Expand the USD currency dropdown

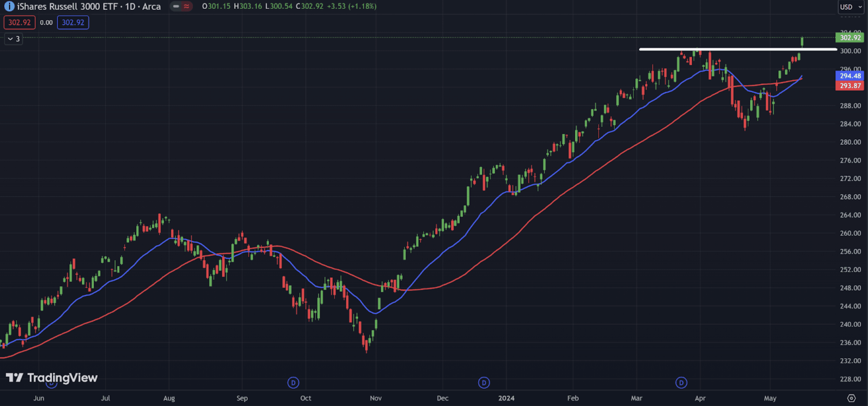(850, 7)
